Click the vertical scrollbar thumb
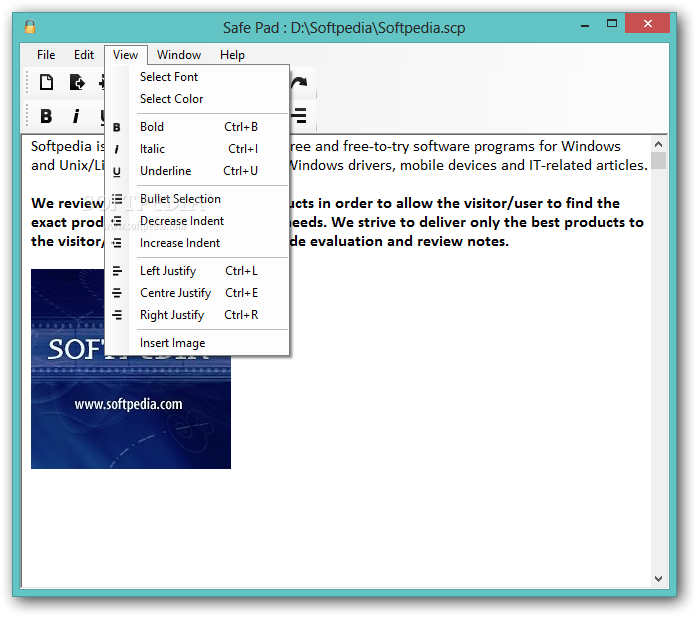This screenshot has height=617, width=697. 659,160
